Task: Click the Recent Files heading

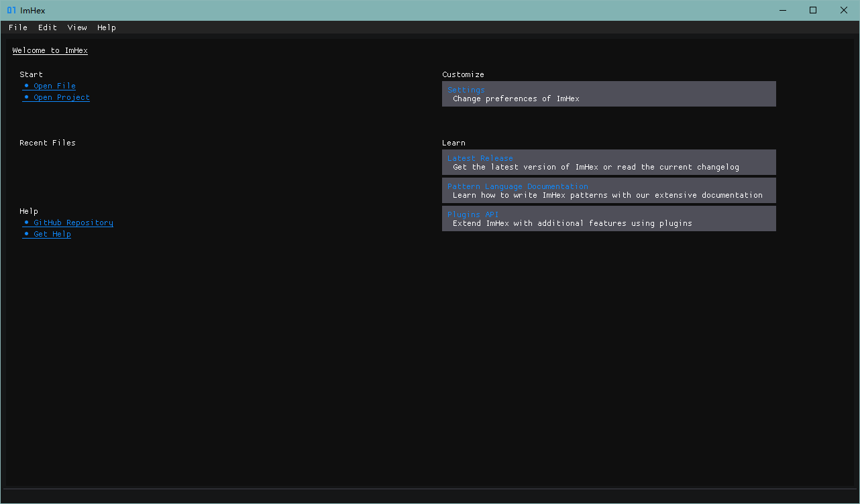Action: [48, 143]
